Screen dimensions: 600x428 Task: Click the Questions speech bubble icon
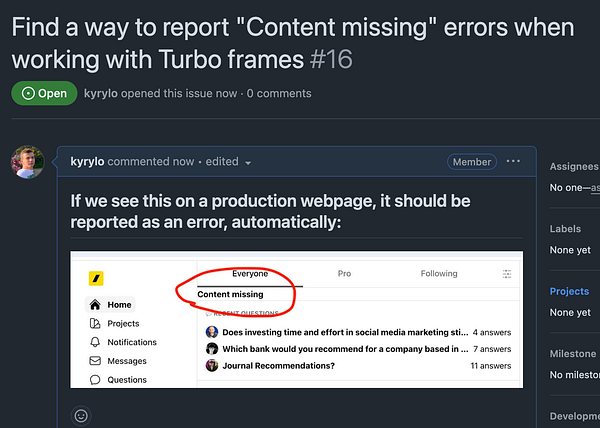pyautogui.click(x=95, y=380)
